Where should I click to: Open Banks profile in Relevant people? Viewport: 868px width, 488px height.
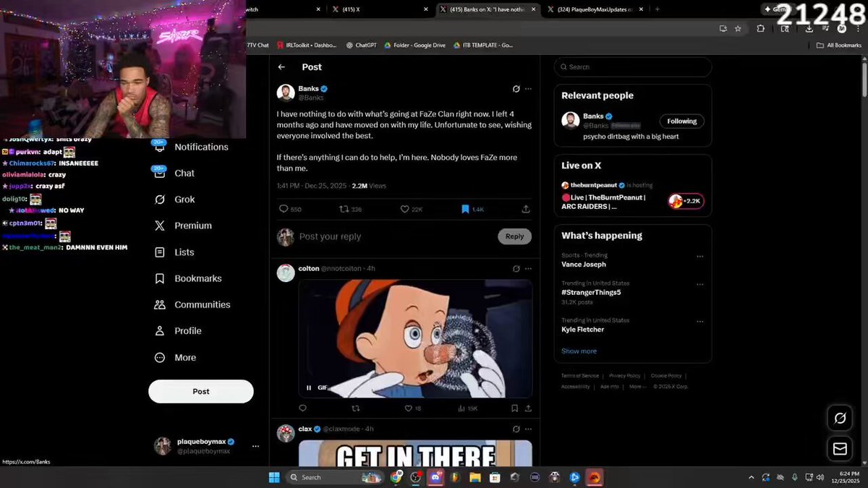tap(593, 116)
